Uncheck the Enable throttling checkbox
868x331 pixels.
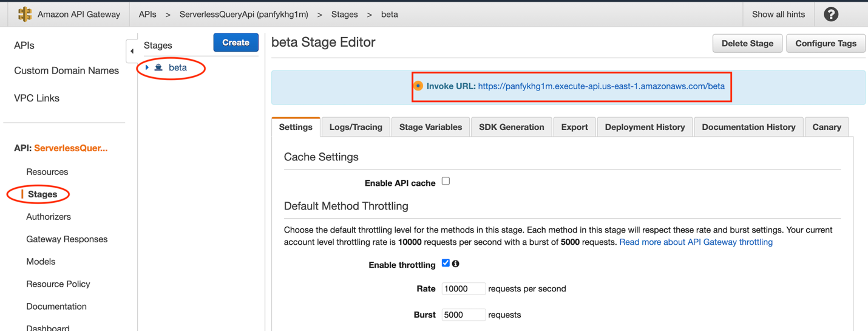click(x=446, y=263)
